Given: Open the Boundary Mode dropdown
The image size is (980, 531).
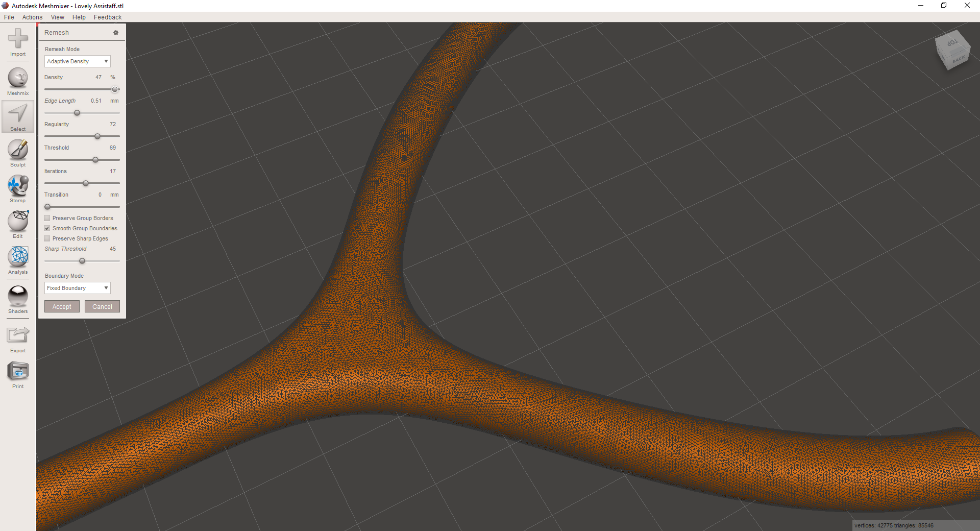Looking at the screenshot, I should (x=78, y=288).
